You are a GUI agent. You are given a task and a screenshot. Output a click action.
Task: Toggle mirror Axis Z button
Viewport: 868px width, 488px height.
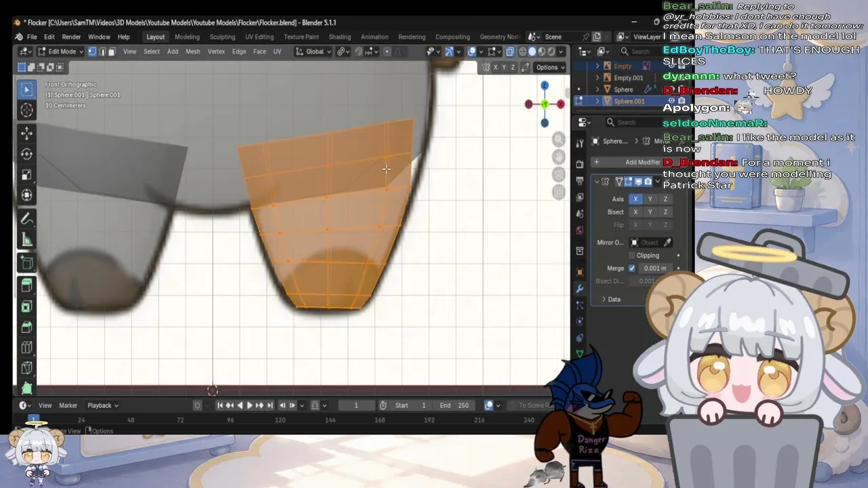(665, 199)
